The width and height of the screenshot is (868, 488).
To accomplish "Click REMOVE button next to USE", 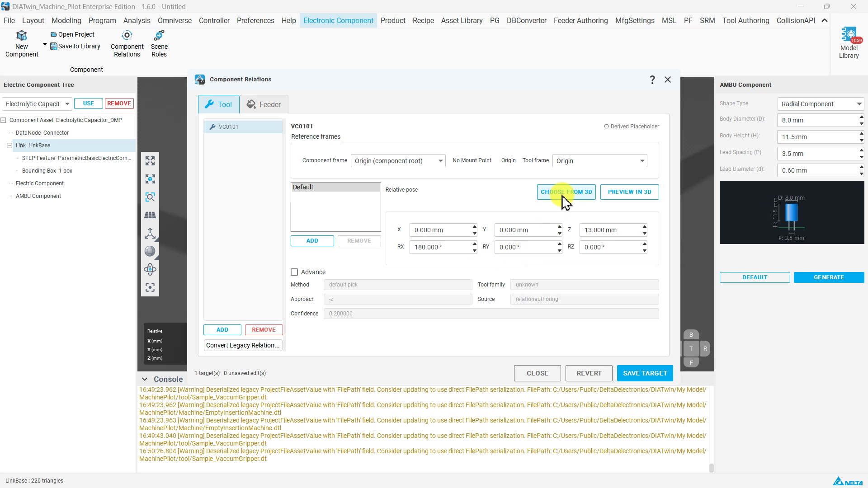I will 119,103.
